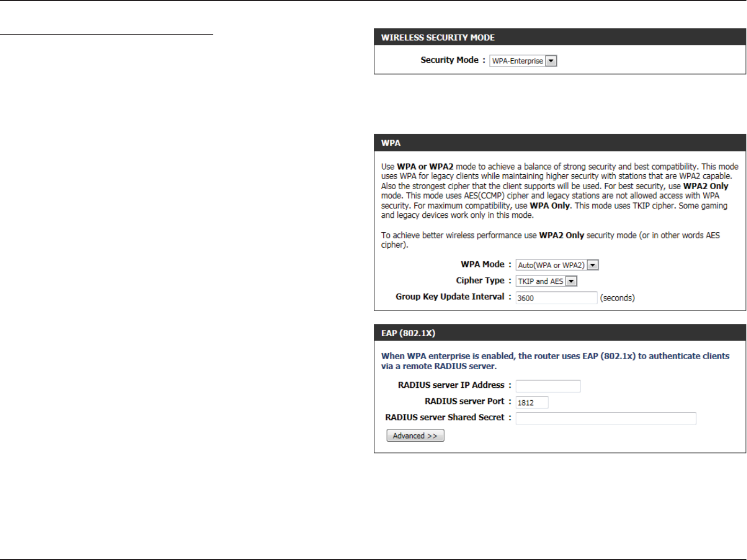Click the Security Mode label
Image resolution: width=747 pixels, height=560 pixels.
pyautogui.click(x=453, y=60)
